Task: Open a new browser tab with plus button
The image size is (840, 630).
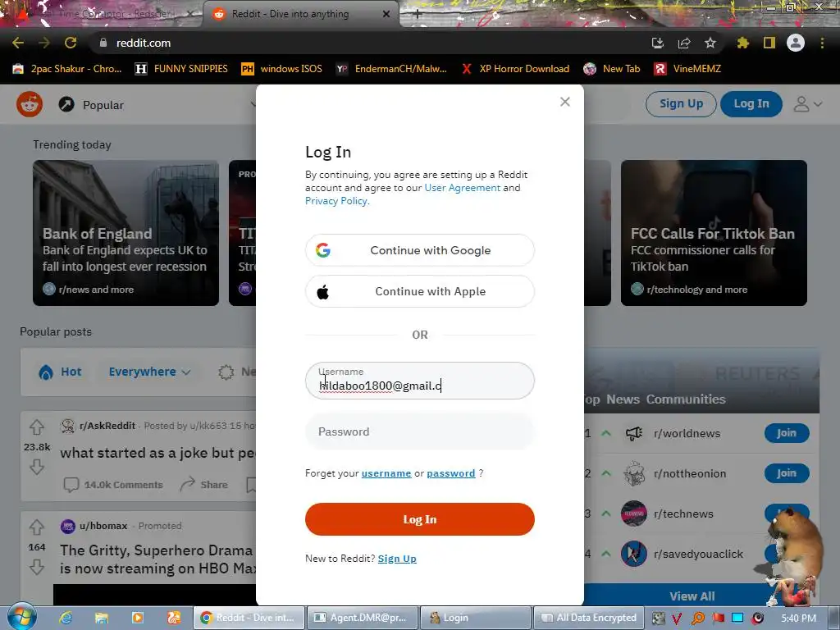Action: (418, 14)
